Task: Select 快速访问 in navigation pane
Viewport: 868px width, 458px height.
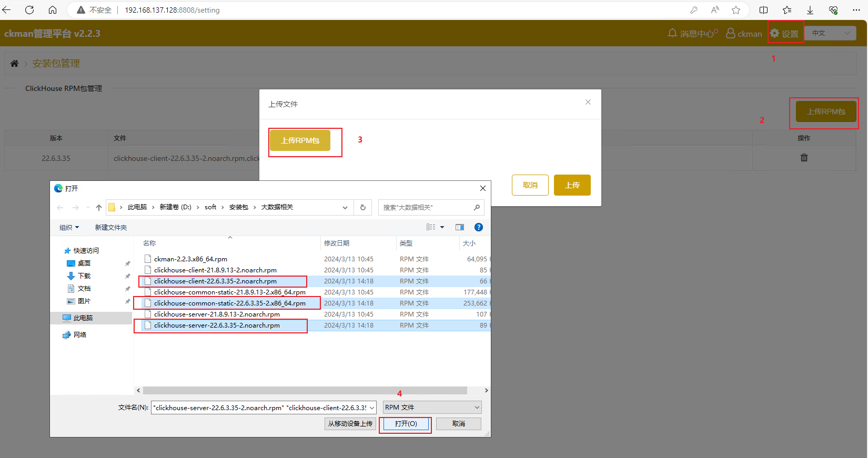Action: coord(86,251)
